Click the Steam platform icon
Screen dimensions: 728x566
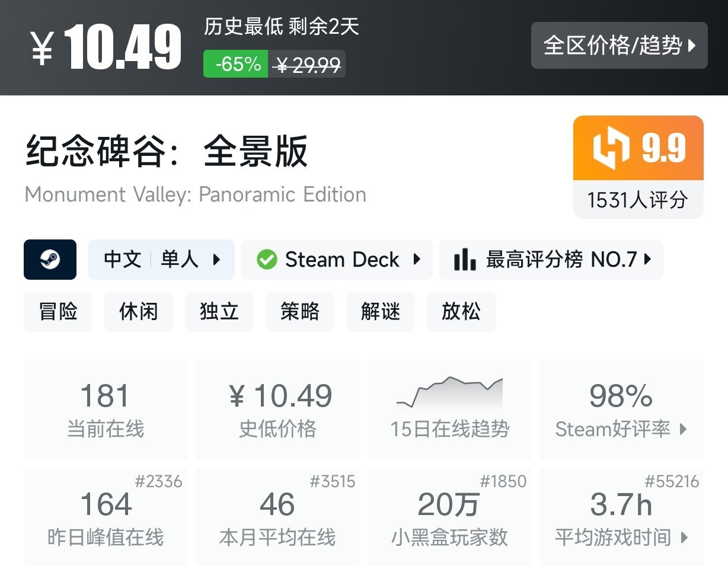[50, 259]
